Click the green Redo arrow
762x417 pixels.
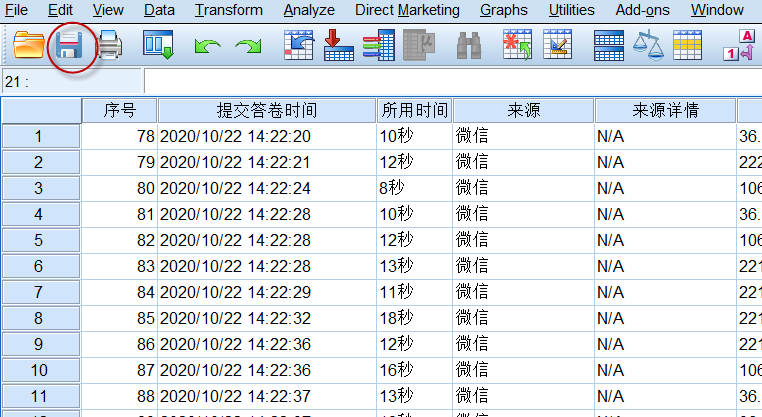pyautogui.click(x=248, y=46)
